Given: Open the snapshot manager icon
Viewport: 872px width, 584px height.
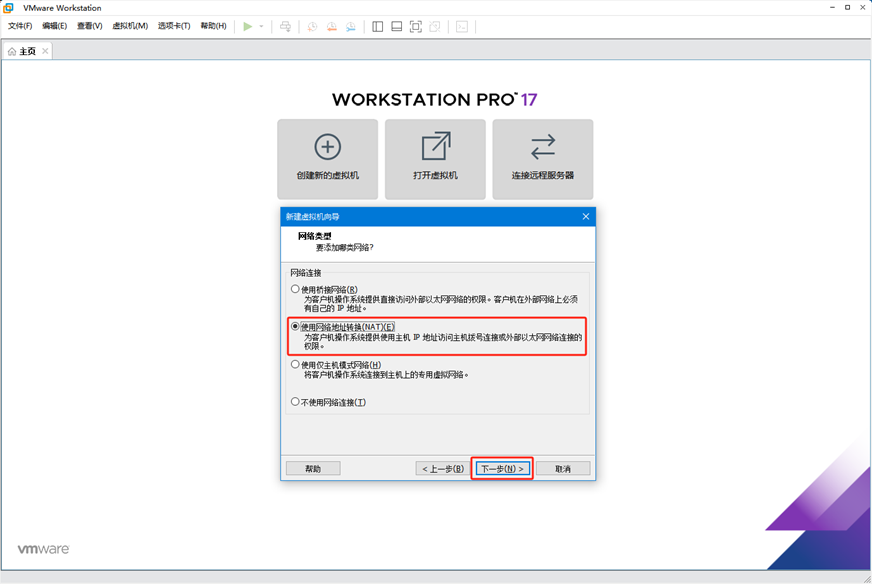Looking at the screenshot, I should (351, 26).
